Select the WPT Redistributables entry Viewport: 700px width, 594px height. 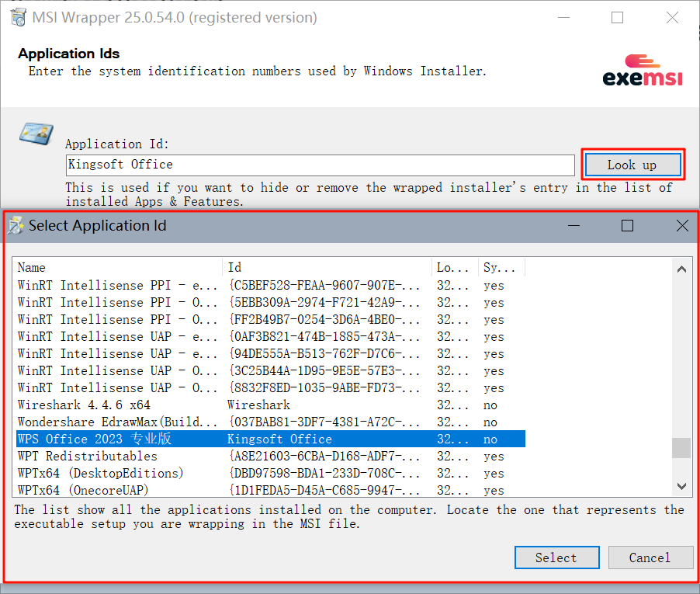click(x=87, y=457)
